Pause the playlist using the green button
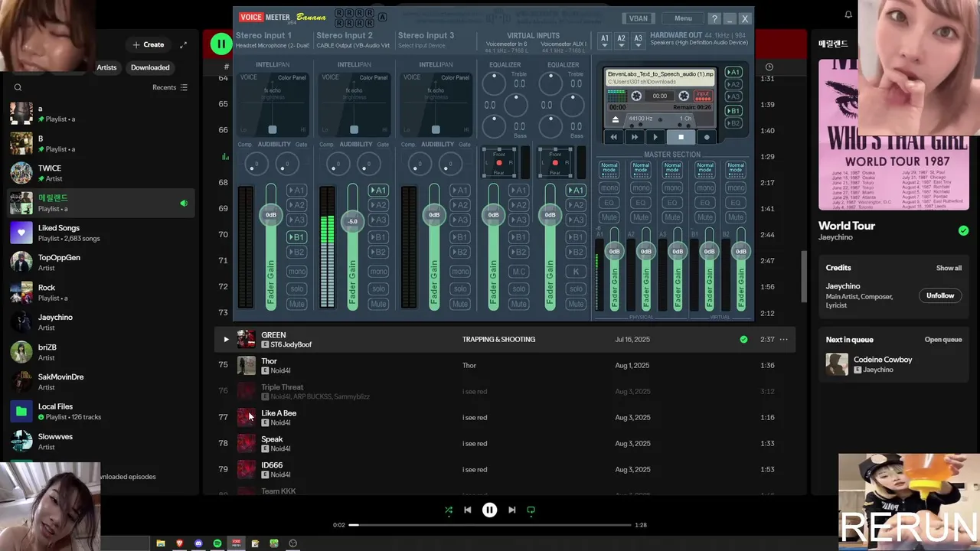 coord(221,44)
